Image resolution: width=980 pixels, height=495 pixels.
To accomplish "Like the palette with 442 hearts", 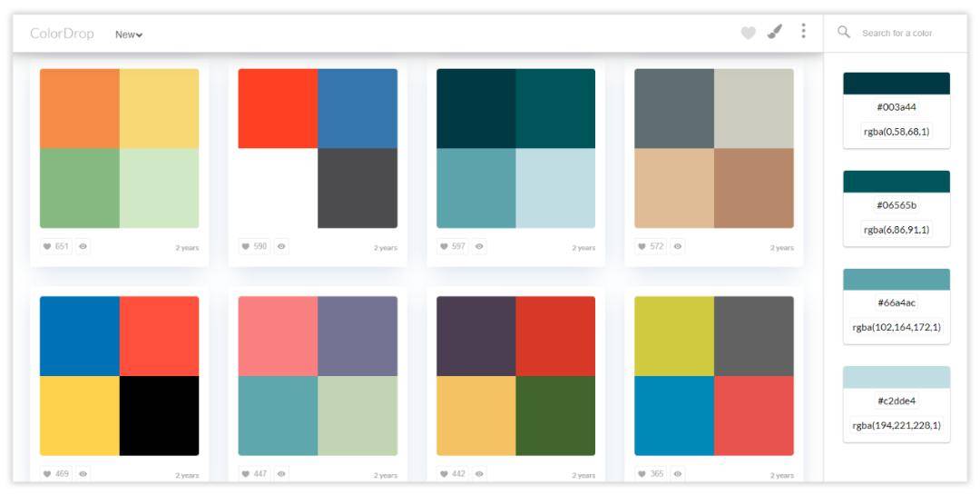I will (x=452, y=474).
